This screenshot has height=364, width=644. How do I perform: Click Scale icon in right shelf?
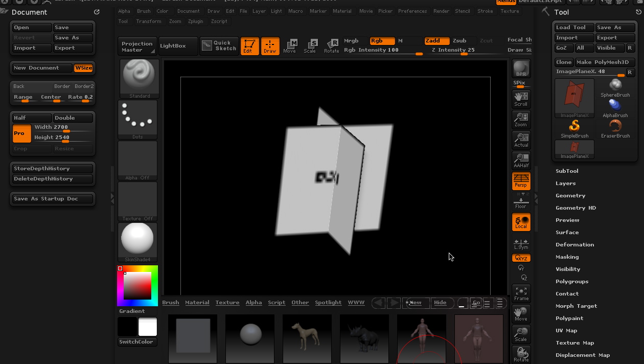521,334
